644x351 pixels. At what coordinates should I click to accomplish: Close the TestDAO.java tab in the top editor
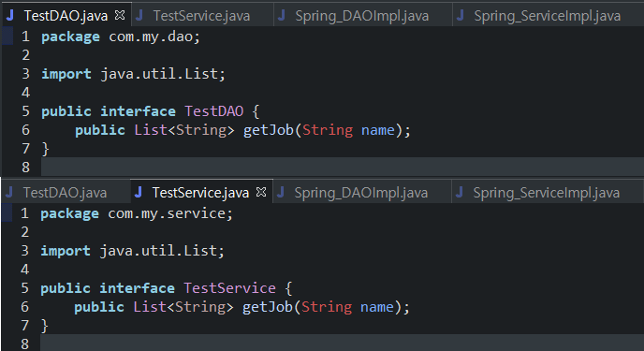pos(120,15)
